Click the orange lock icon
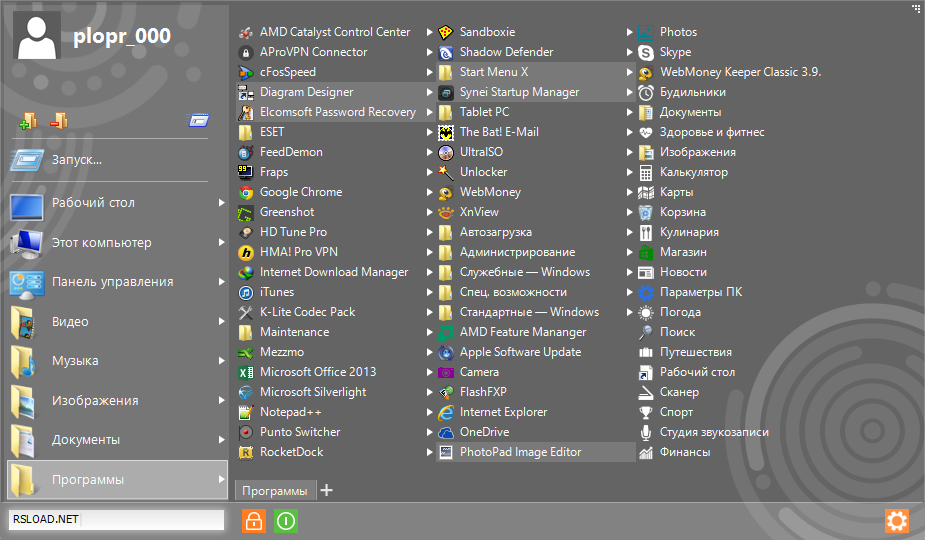 coord(254,521)
